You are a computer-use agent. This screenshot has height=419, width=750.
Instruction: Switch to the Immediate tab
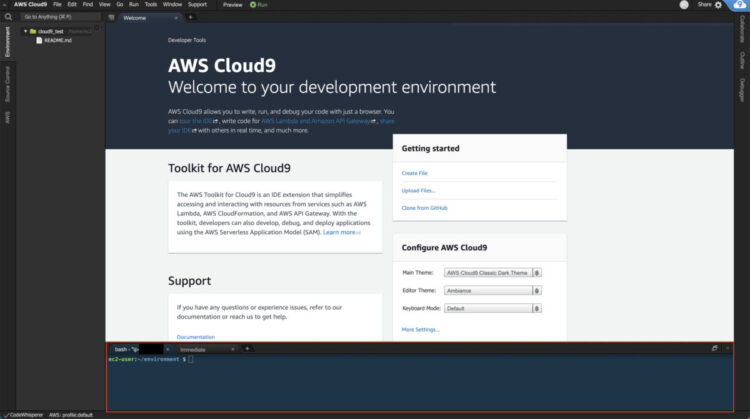coord(193,350)
